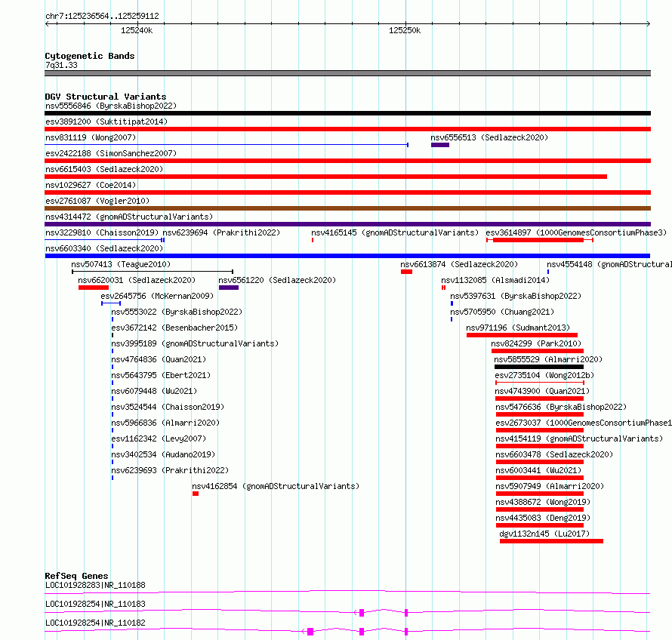Image resolution: width=672 pixels, height=640 pixels.
Task: Open nsv3229810 (Chaisson2019) label
Action: coord(102,232)
